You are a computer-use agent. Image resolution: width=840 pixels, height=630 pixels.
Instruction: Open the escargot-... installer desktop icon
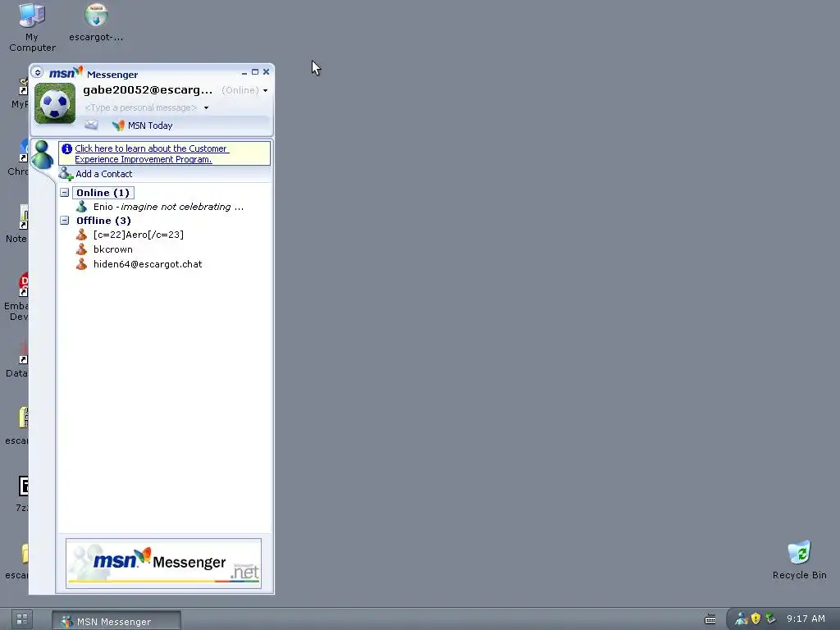point(96,22)
